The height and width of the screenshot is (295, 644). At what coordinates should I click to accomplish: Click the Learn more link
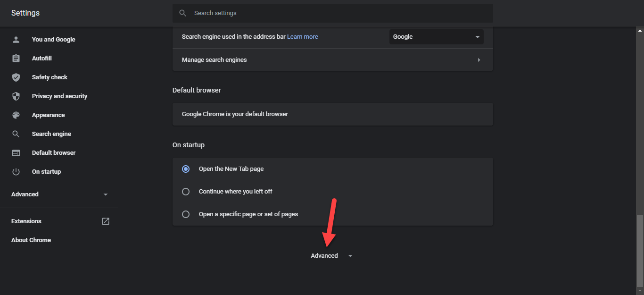[302, 37]
